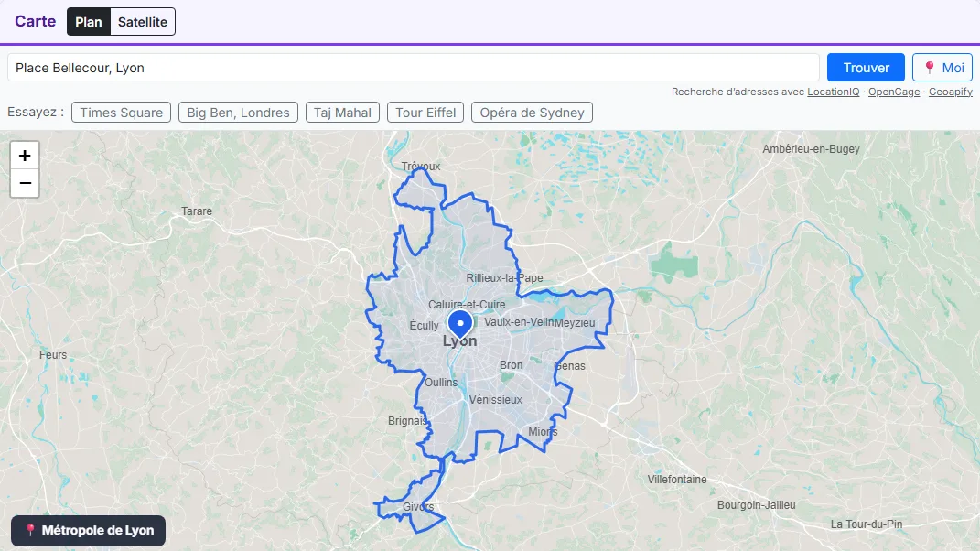980x551 pixels.
Task: Focus the address search field
Action: click(x=413, y=68)
